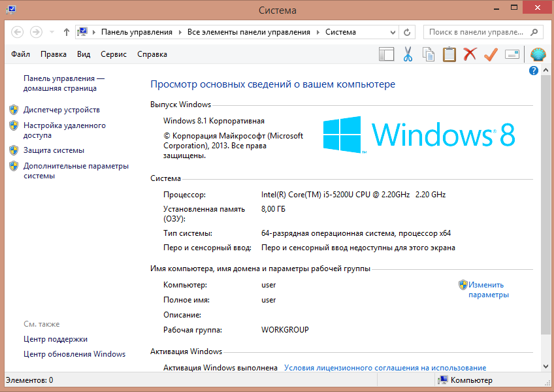Click the processor value Intel Core i5-5200U
The height and width of the screenshot is (392, 554).
353,195
